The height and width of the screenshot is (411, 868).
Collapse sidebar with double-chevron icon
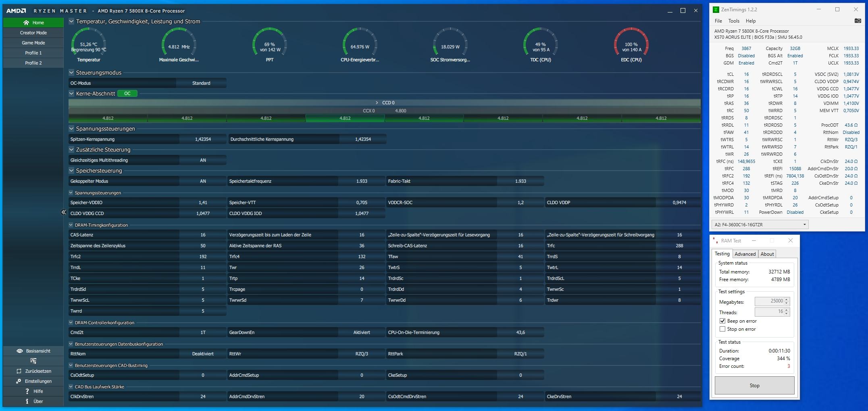point(63,212)
